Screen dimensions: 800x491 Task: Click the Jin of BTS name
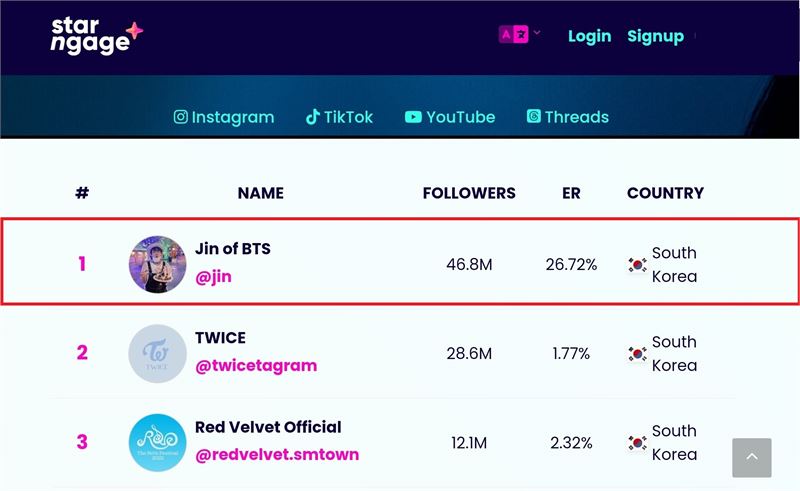tap(233, 249)
